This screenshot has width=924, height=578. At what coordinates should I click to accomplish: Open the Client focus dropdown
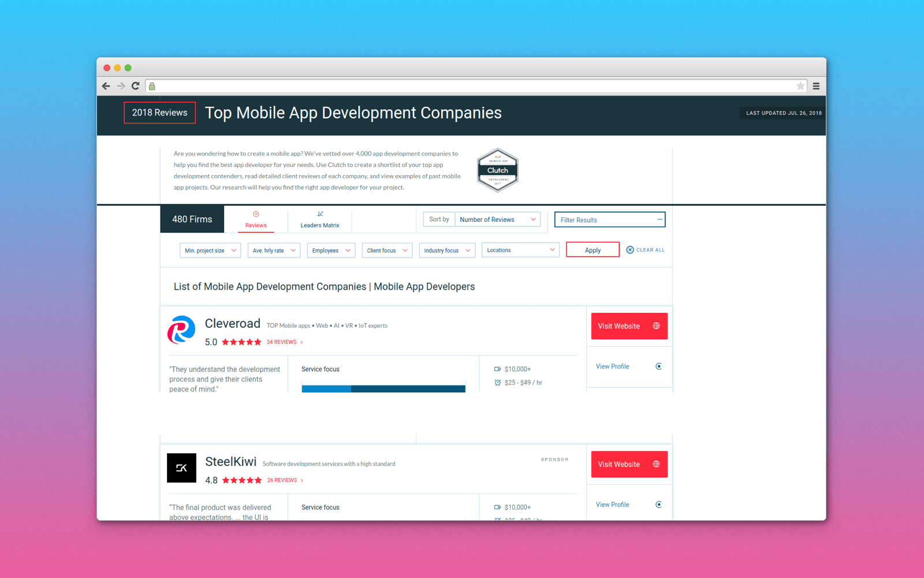click(x=387, y=250)
